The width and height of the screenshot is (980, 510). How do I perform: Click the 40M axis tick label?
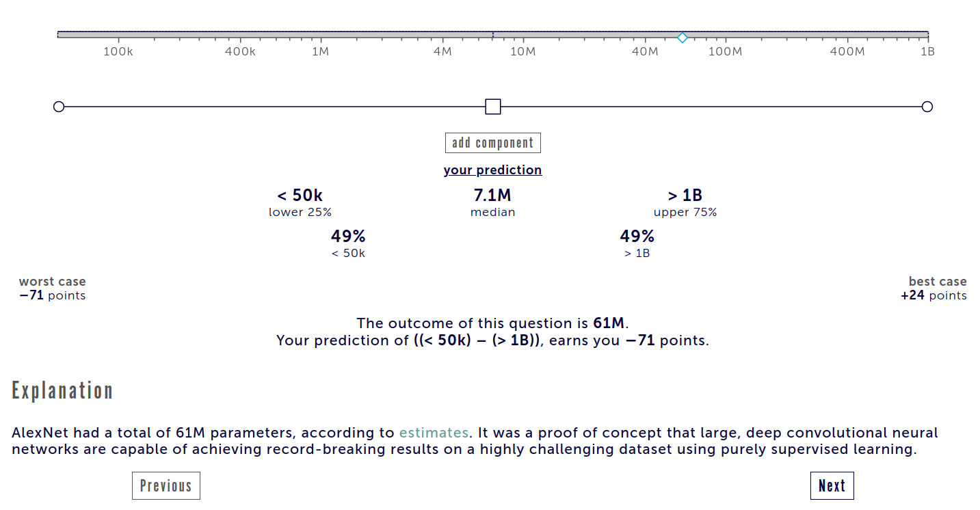(x=645, y=52)
